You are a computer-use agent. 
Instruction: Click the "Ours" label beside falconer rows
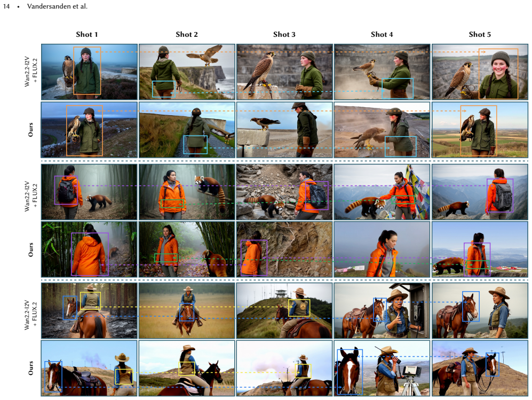click(30, 130)
